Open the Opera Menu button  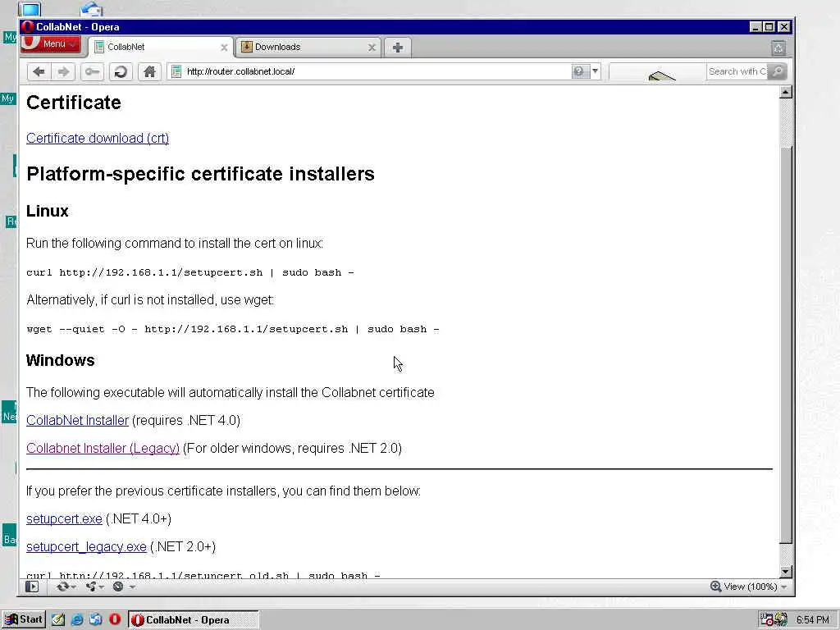pos(51,44)
